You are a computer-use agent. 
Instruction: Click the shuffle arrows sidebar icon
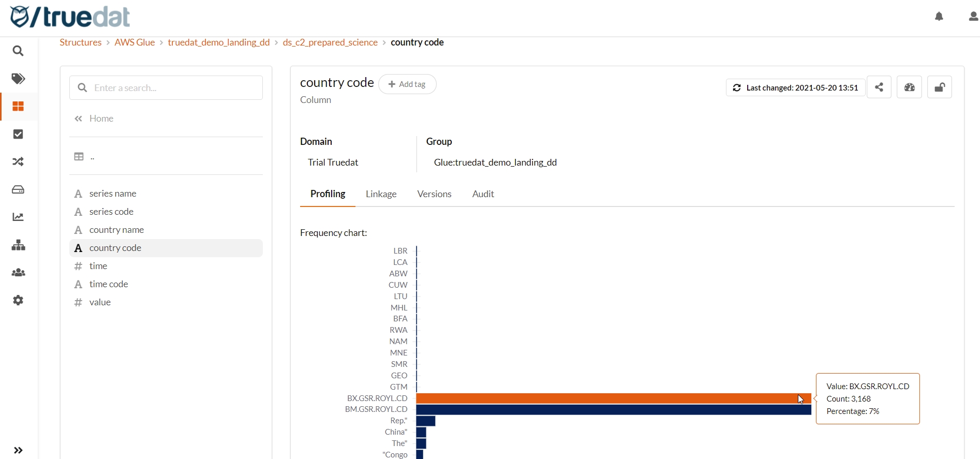coord(18,162)
